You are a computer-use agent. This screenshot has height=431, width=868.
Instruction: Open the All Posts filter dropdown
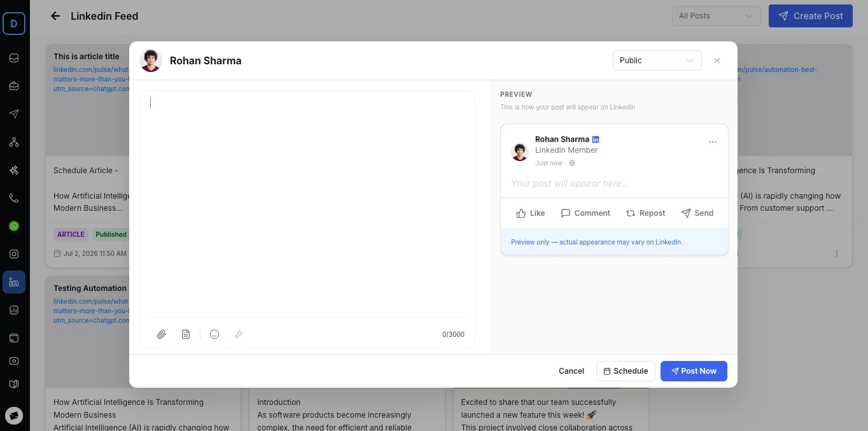click(716, 16)
